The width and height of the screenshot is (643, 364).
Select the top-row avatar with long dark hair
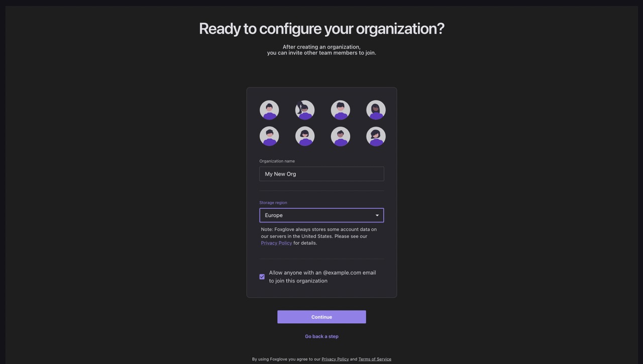tap(376, 110)
